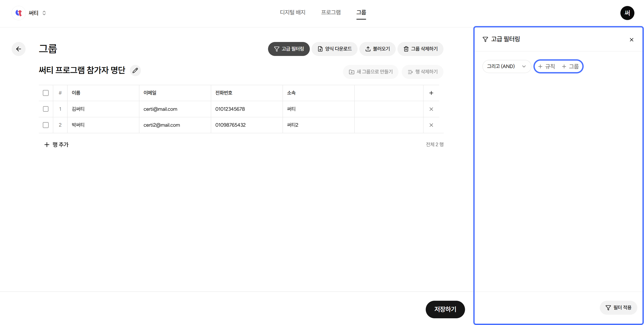The image size is (644, 325).
Task: Click row number 2 cell
Action: pyautogui.click(x=60, y=125)
